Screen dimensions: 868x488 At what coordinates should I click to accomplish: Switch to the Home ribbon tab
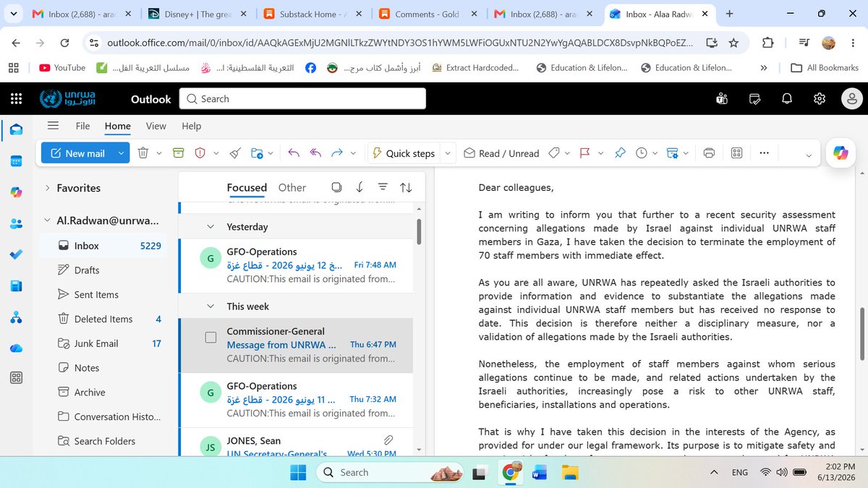(x=118, y=126)
